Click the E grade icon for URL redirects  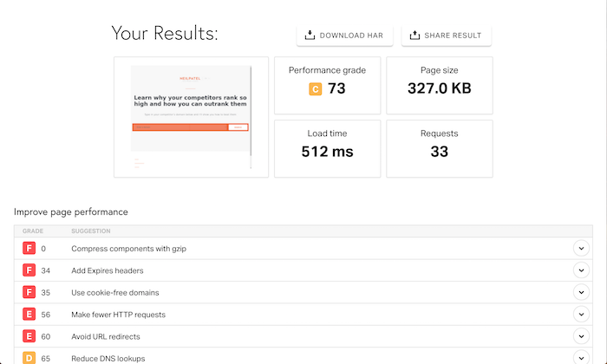(x=29, y=336)
